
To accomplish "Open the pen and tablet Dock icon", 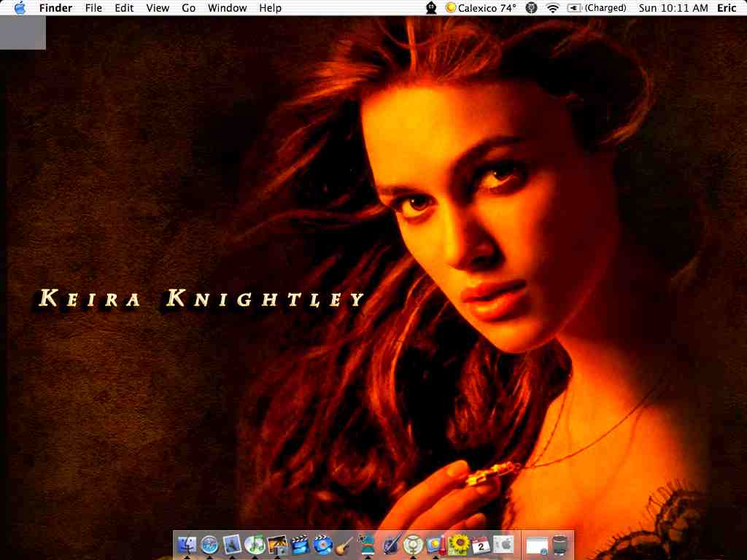I will 390,545.
